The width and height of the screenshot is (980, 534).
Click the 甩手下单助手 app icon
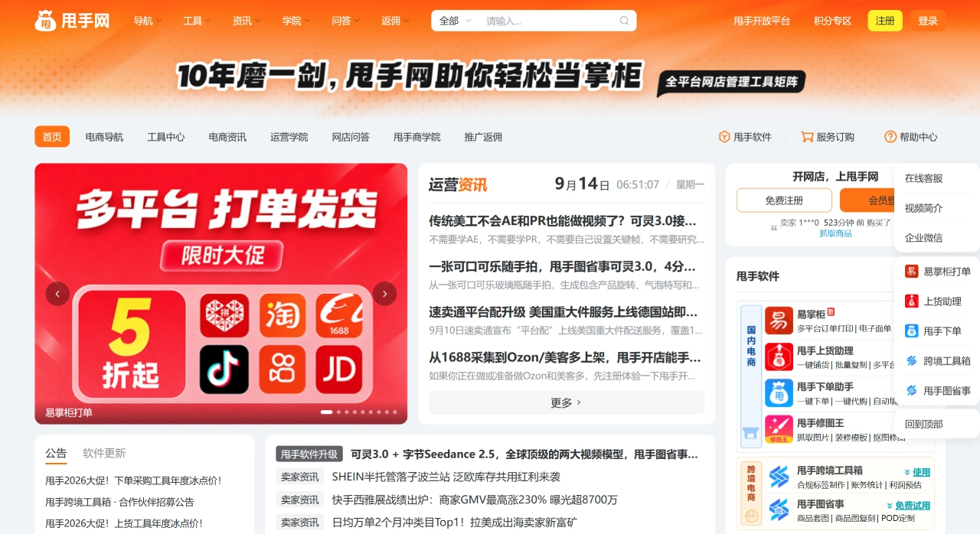coord(779,392)
